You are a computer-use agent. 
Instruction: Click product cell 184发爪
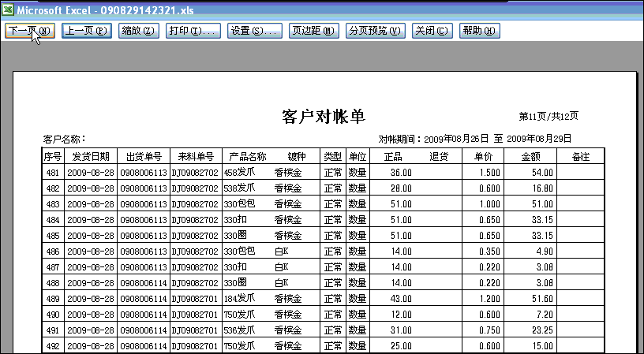point(239,299)
